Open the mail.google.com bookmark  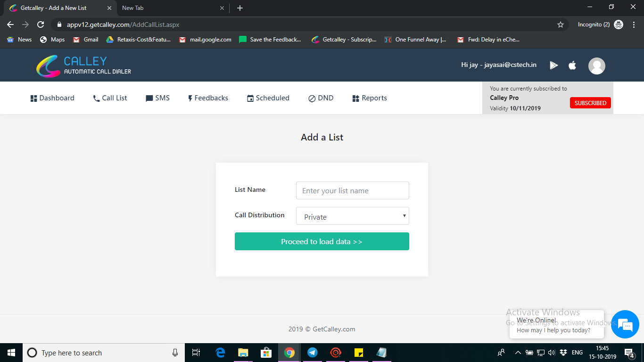point(205,40)
